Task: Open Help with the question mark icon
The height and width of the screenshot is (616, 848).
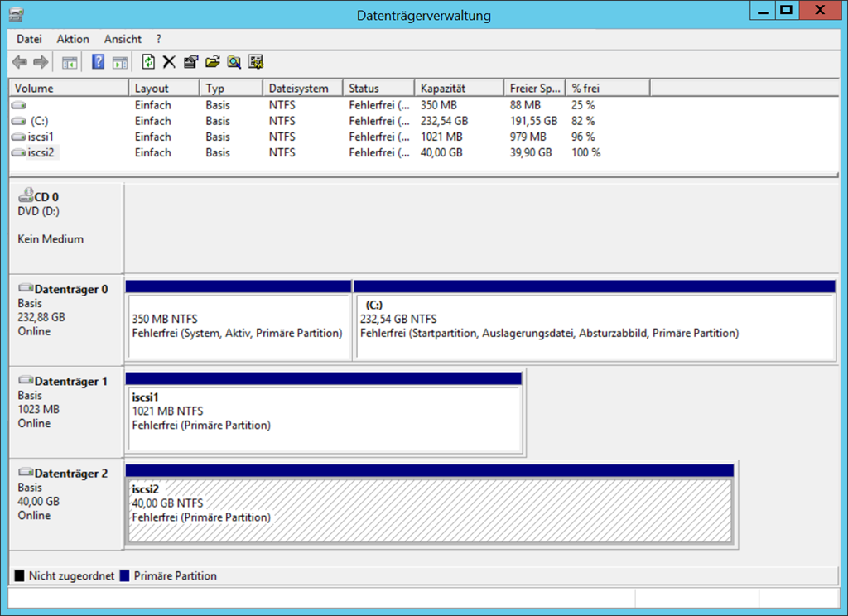Action: pyautogui.click(x=98, y=61)
